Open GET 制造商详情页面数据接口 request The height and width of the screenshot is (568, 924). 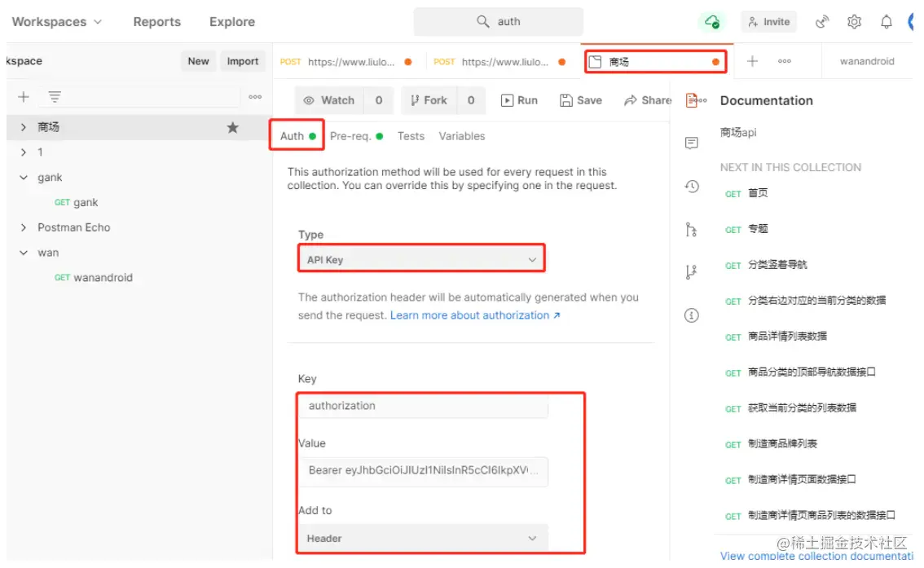point(791,480)
